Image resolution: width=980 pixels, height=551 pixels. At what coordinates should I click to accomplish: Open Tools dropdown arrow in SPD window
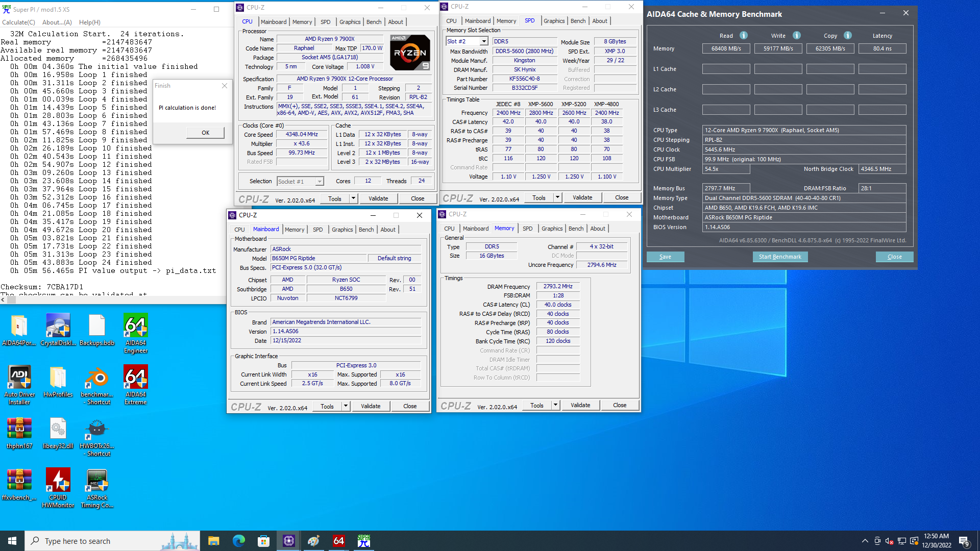click(x=557, y=197)
